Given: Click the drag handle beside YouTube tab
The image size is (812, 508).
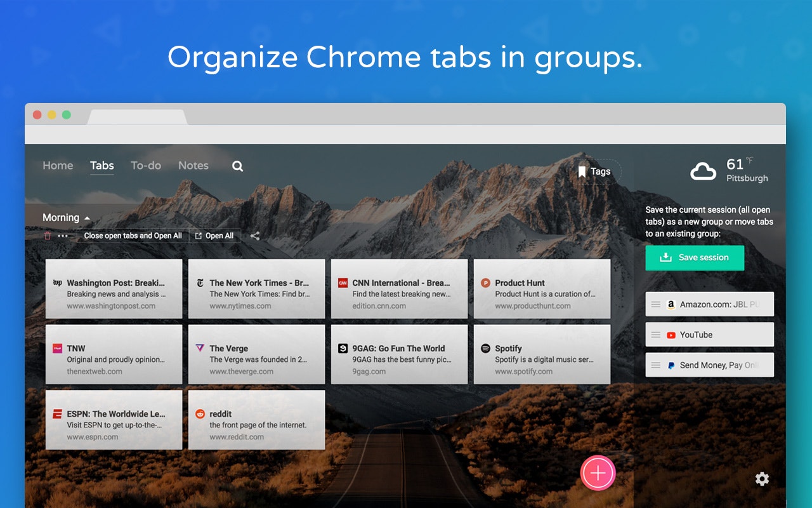Looking at the screenshot, I should (656, 335).
